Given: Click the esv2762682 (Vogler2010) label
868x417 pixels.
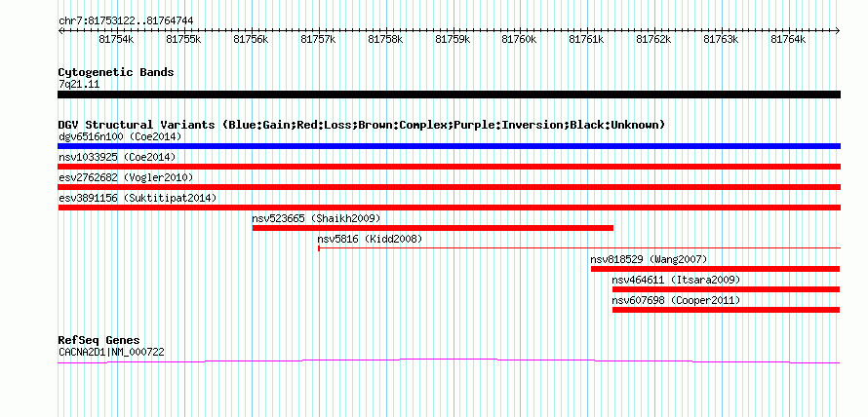Looking at the screenshot, I should click(126, 177).
